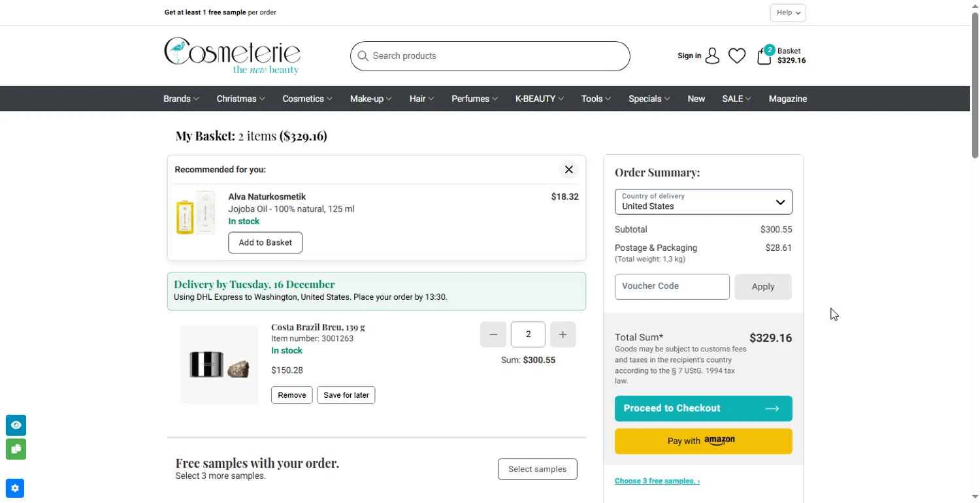The image size is (980, 503).
Task: Expand the Perfumes menu
Action: click(474, 99)
